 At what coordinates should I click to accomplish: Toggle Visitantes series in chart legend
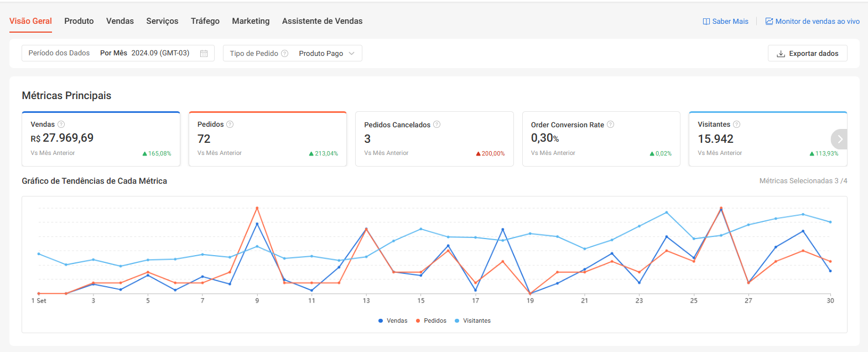[x=472, y=321]
